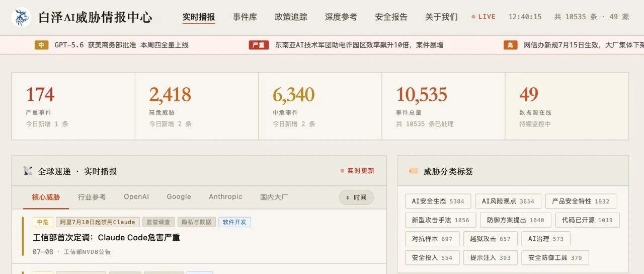The image size is (644, 274).
Task: Click the 工信部NVDB公告 source text
Action: pos(87,252)
